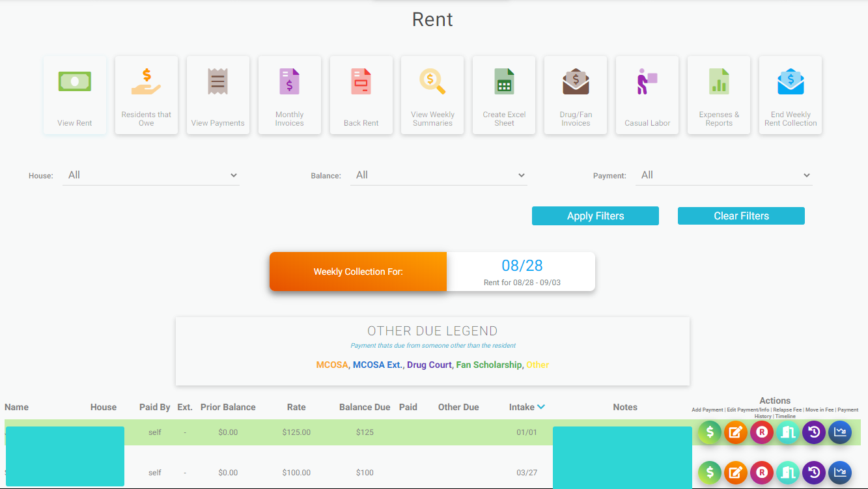Open the House filter dropdown
Viewport: 868px width, 489px height.
click(x=151, y=175)
